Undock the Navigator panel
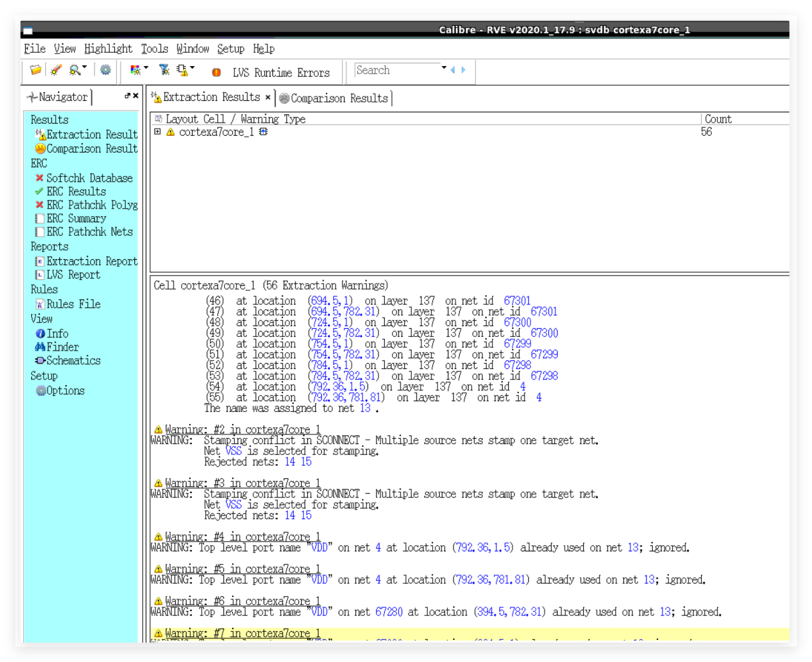This screenshot has width=812, height=662. click(x=127, y=96)
